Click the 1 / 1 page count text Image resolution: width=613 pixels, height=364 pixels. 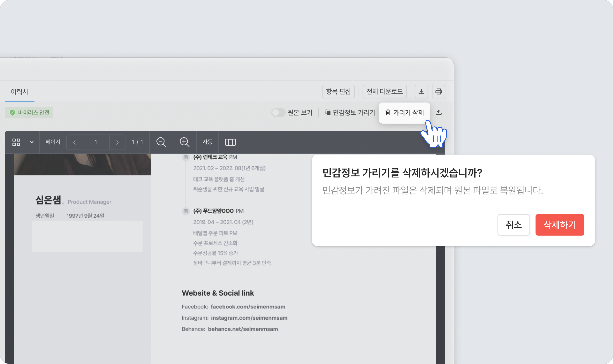click(137, 142)
